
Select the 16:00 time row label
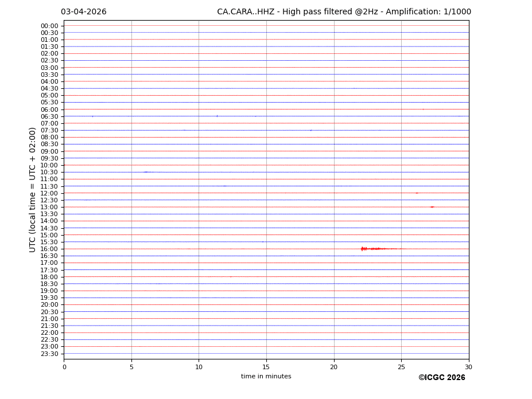[49, 249]
